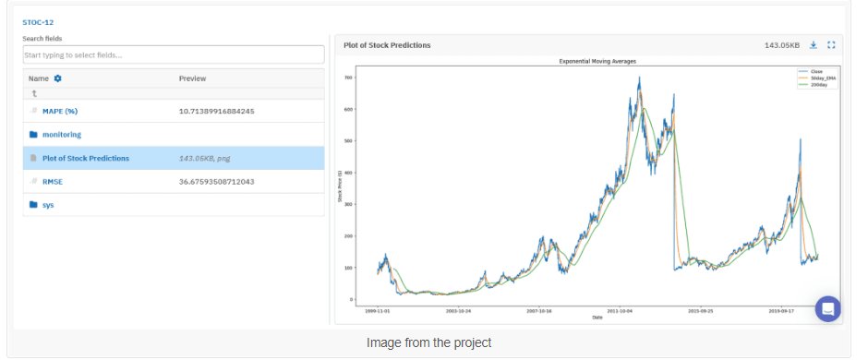Click the number icon beside MAPE (%)
Screen dimensions: 868x360
[x=33, y=111]
